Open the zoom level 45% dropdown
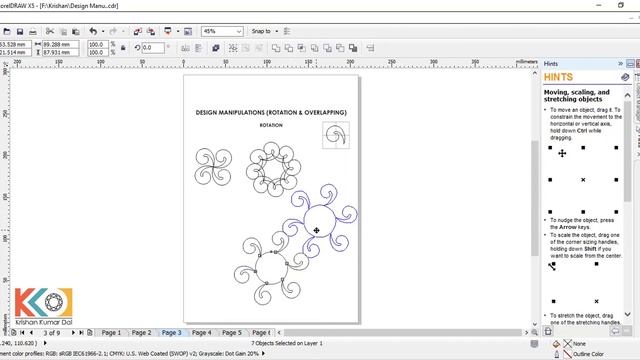Image resolution: width=640 pixels, height=360 pixels. coord(239,31)
